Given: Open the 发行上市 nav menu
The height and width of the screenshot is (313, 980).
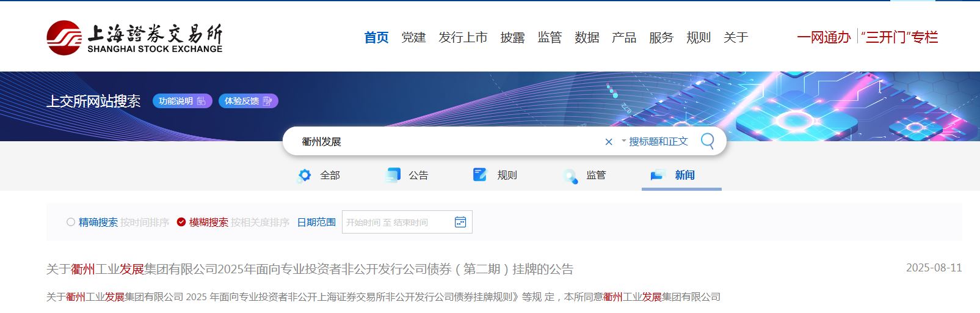Looking at the screenshot, I should 463,37.
